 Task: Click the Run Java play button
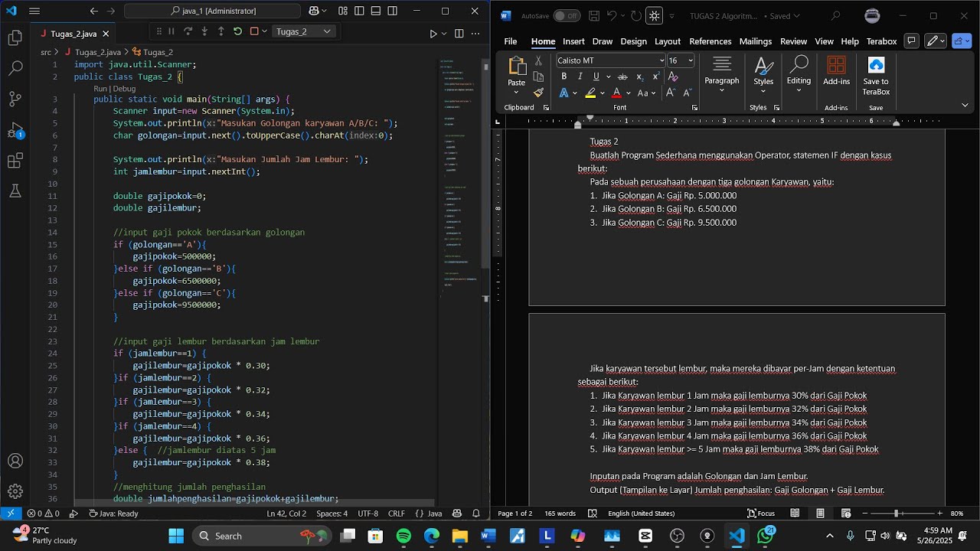[433, 33]
